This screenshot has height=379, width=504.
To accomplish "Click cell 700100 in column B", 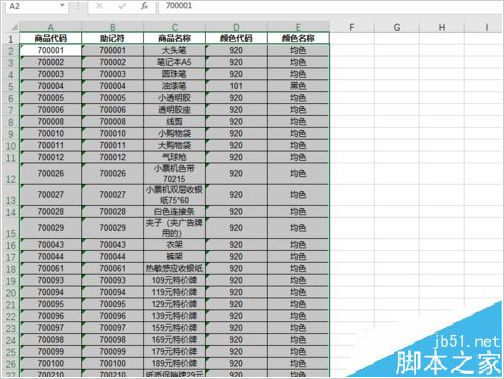I will pos(112,364).
